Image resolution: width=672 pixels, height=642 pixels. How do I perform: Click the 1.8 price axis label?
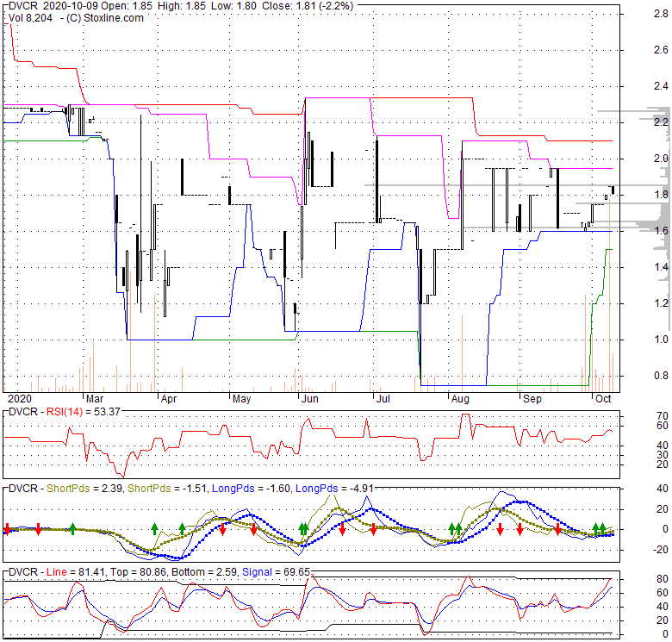[661, 195]
